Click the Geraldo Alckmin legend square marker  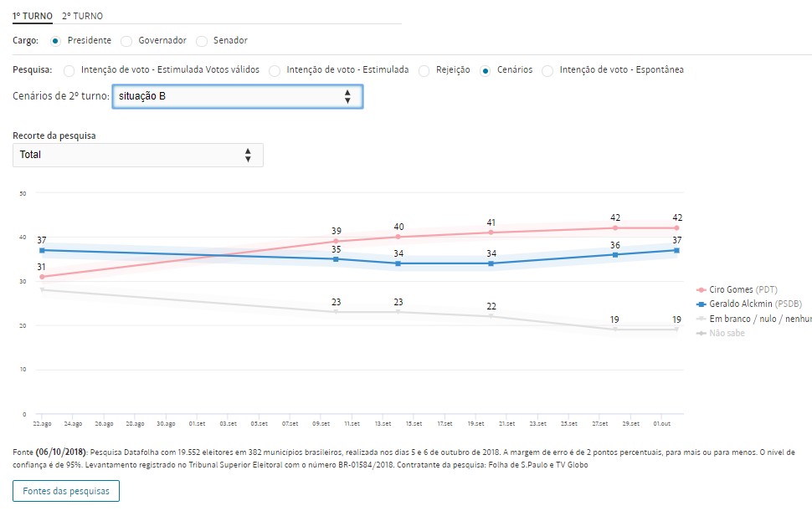tap(701, 304)
